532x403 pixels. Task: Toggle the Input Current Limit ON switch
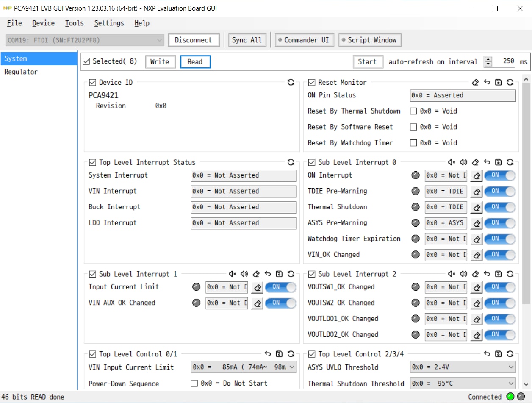point(280,287)
